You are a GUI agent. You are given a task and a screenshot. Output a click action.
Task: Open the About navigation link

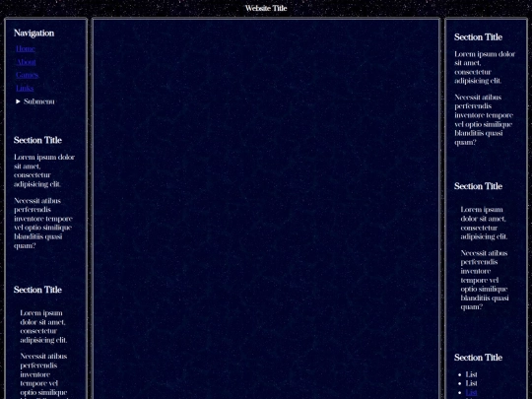tap(27, 62)
